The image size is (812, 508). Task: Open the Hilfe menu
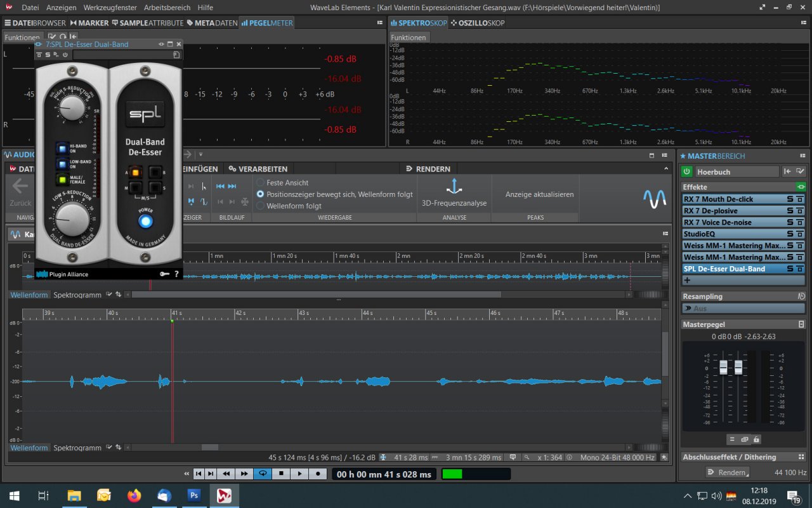[205, 8]
